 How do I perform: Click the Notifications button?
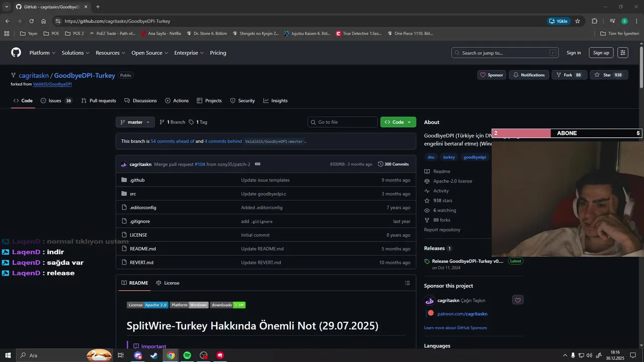529,75
